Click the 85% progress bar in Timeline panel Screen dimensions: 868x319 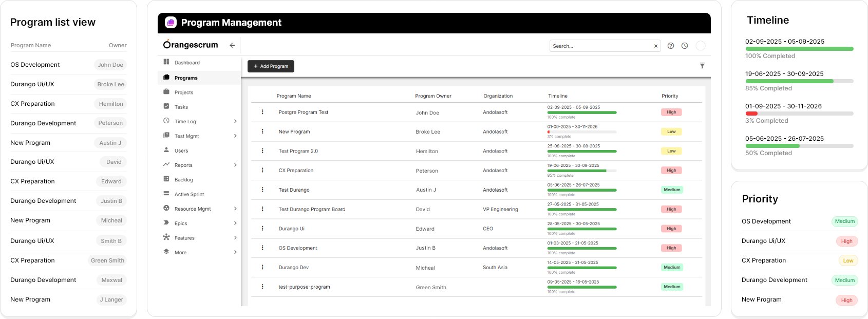click(799, 81)
